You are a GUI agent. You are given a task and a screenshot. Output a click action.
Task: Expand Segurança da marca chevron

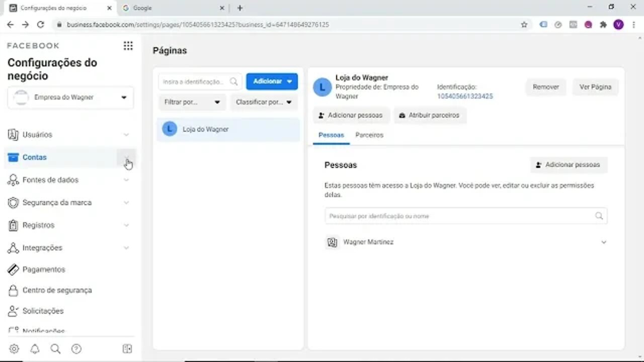click(126, 203)
